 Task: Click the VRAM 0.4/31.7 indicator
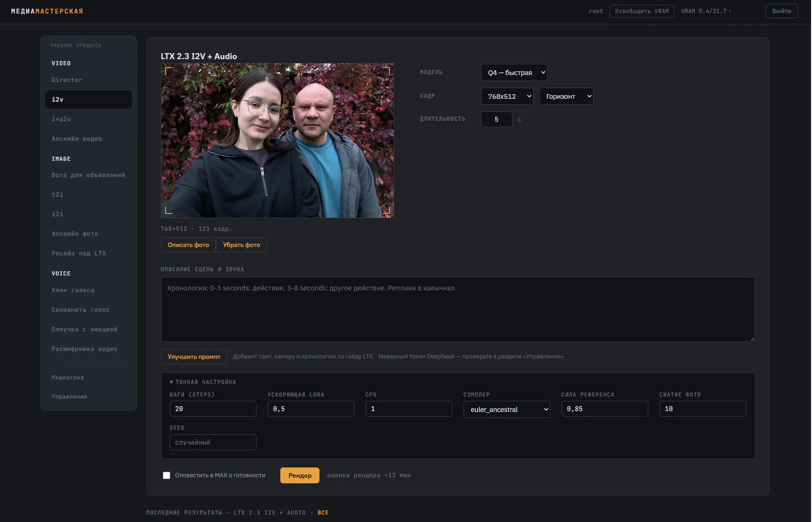[x=704, y=11]
